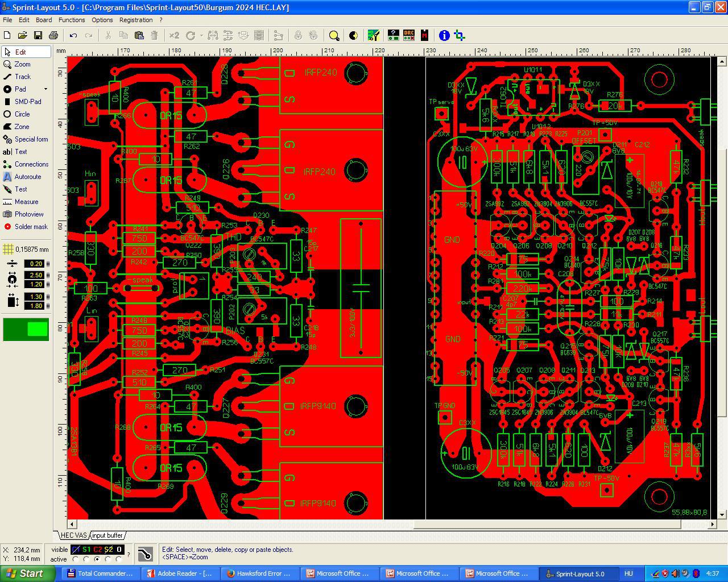This screenshot has height=582, width=728.
Task: Open the Windows Start button
Action: [x=27, y=573]
